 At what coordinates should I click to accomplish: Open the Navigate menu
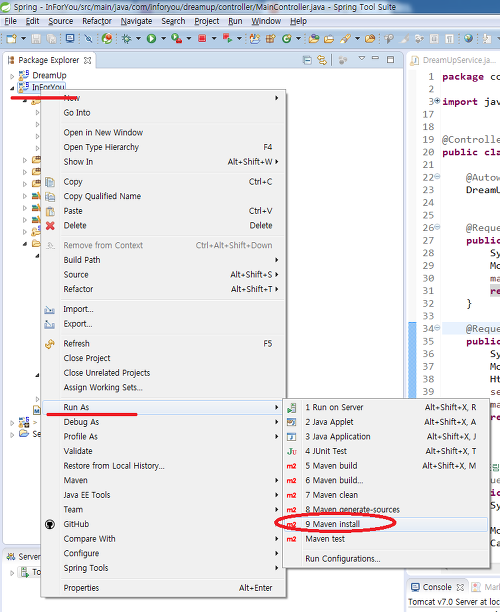pyautogui.click(x=136, y=21)
